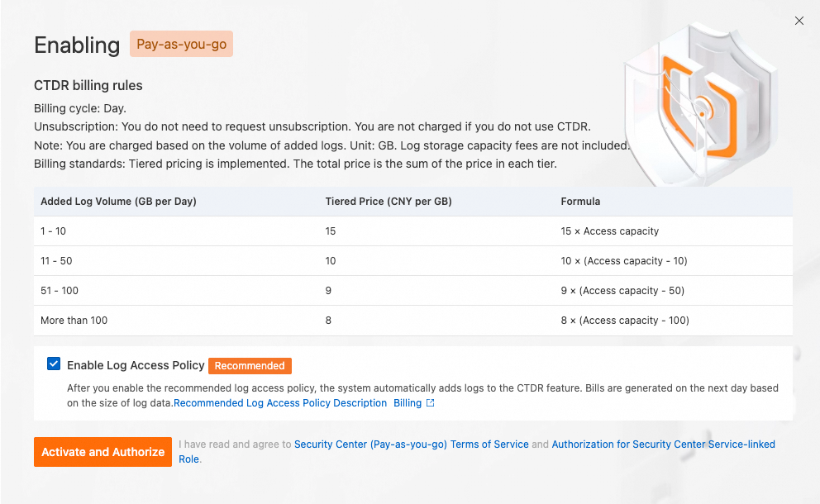The image size is (820, 504).
Task: Click the Pay-as-you-go tag
Action: coord(181,45)
